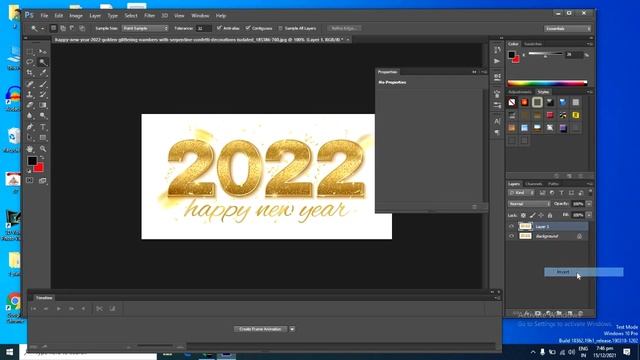This screenshot has height=360, width=640.
Task: Toggle lock all padlock in Layers panel
Action: [550, 215]
